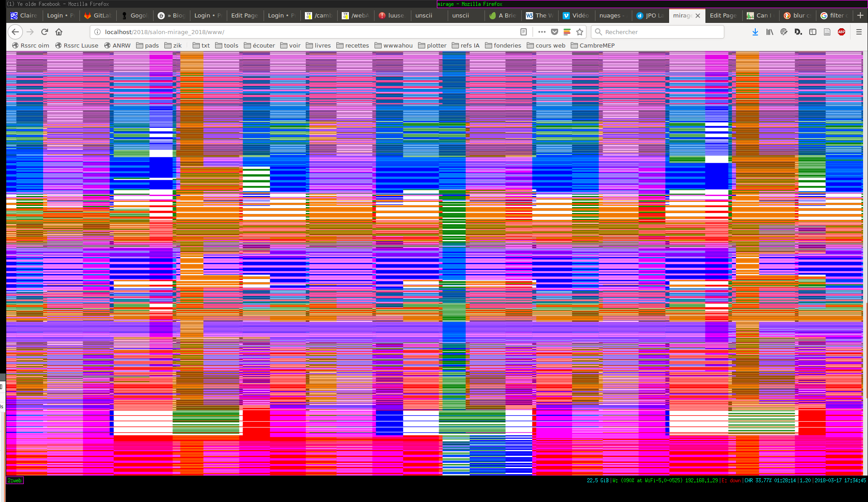
Task: Switch to the nuages tab
Action: pos(611,15)
